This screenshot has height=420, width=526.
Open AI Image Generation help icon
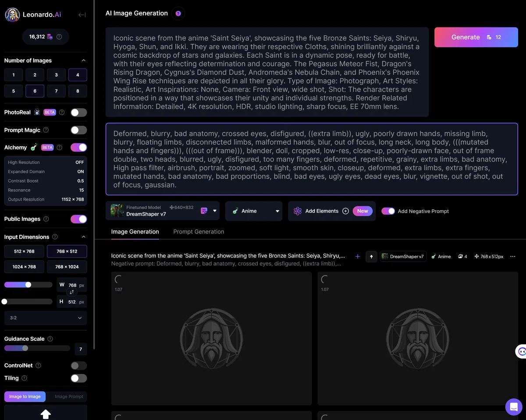click(178, 14)
